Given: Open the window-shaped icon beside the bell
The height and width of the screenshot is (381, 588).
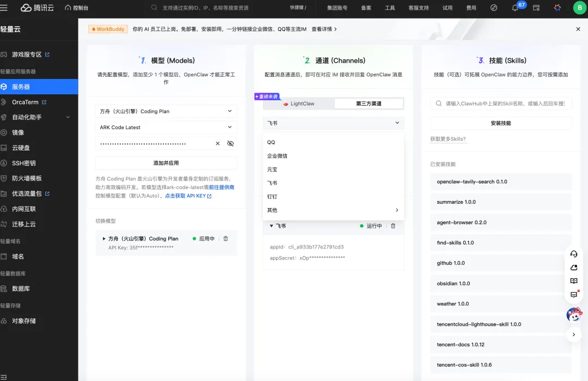Looking at the screenshot, I should tap(536, 8).
